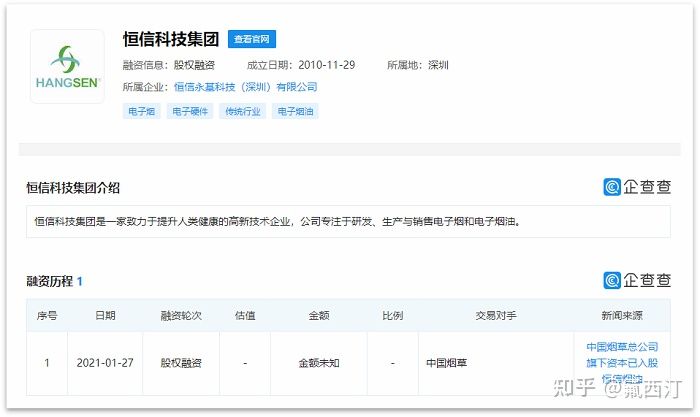Click the 融资历程 section heading

pyautogui.click(x=50, y=281)
